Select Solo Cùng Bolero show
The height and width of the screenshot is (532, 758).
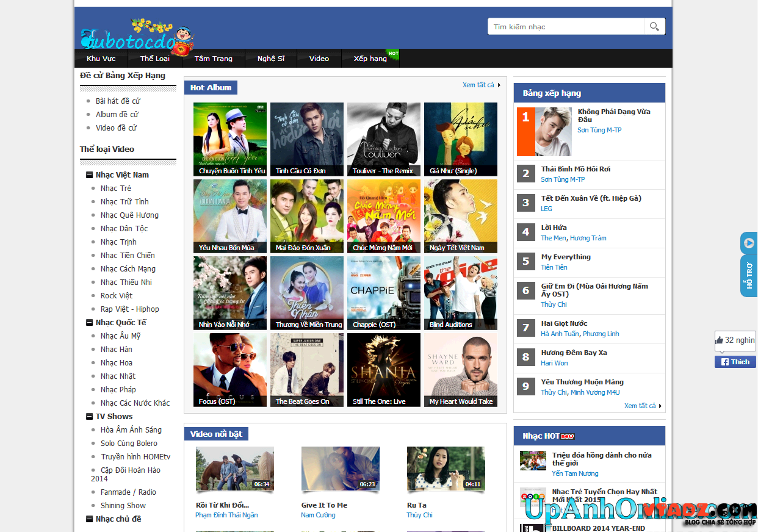129,444
